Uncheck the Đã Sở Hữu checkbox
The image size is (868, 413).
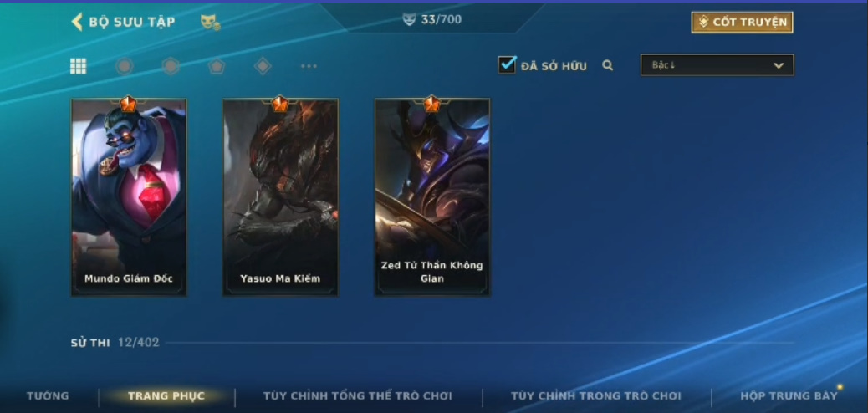(x=507, y=64)
